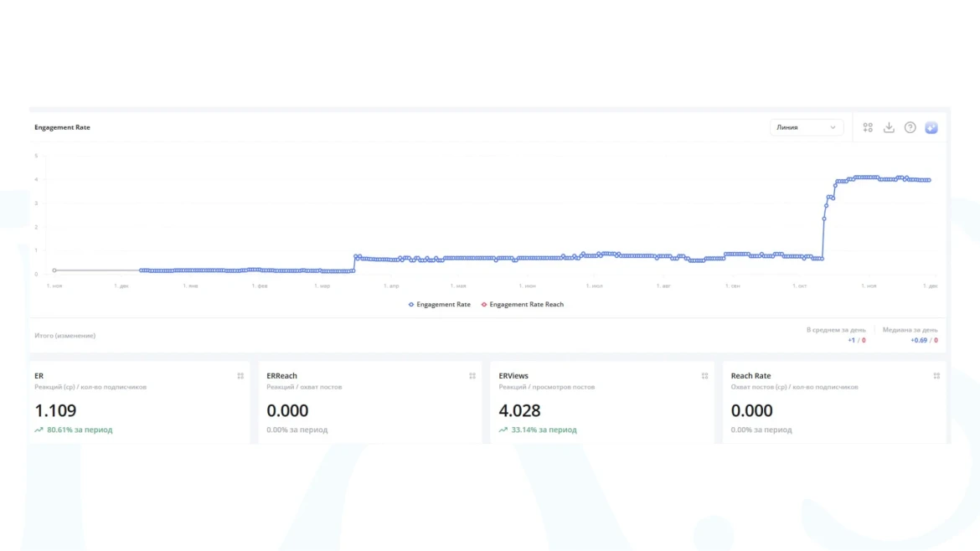The image size is (980, 551).
Task: Click the blue AI sparkle icon
Action: point(931,127)
